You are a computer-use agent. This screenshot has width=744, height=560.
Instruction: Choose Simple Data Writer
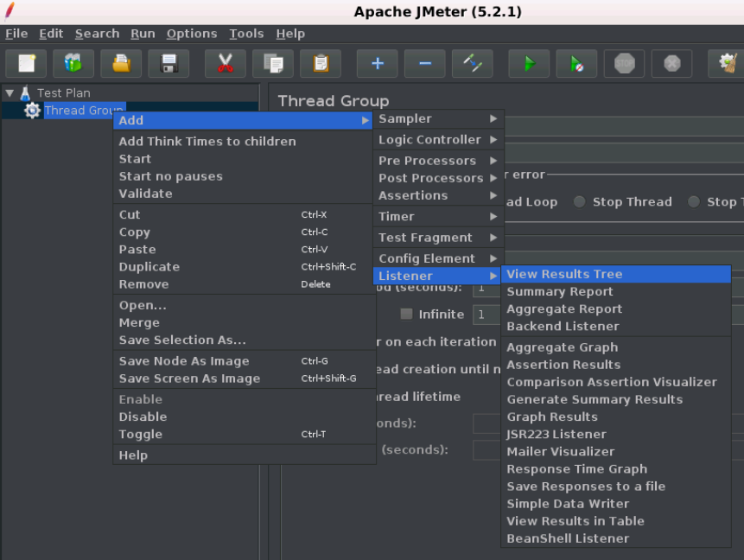(x=616, y=504)
